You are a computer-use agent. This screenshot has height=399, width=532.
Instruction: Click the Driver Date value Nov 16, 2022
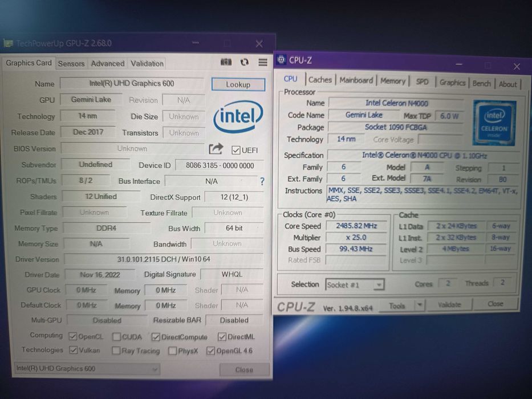tap(100, 275)
